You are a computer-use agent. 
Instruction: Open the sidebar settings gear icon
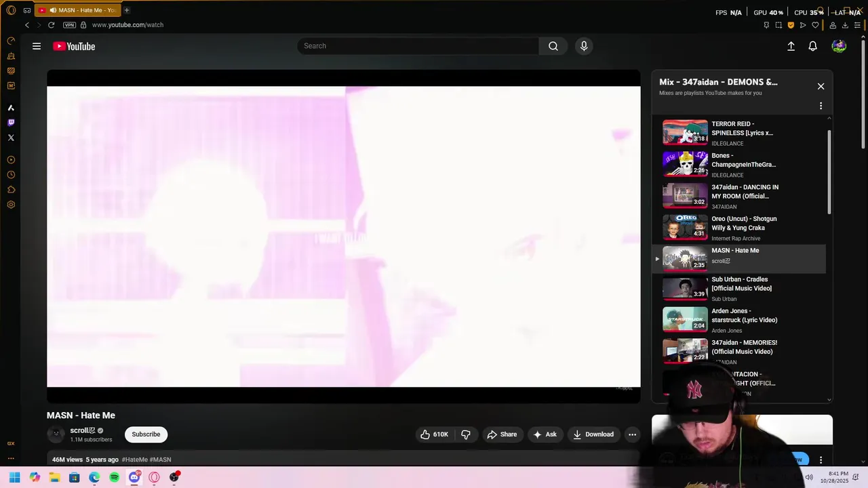click(11, 205)
